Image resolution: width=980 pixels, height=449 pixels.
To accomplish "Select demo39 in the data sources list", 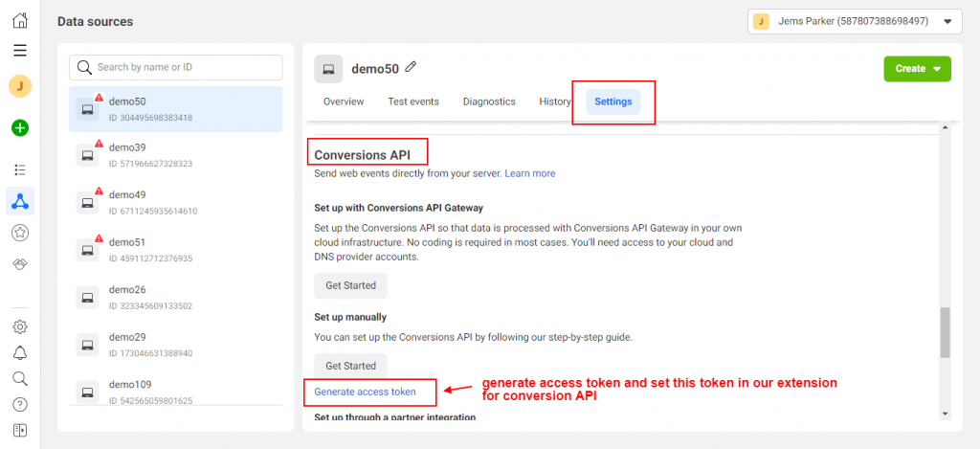I will tap(176, 156).
